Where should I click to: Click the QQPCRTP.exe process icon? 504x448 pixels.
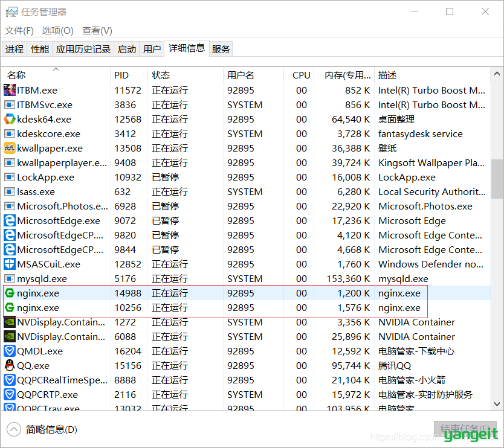[x=9, y=394]
